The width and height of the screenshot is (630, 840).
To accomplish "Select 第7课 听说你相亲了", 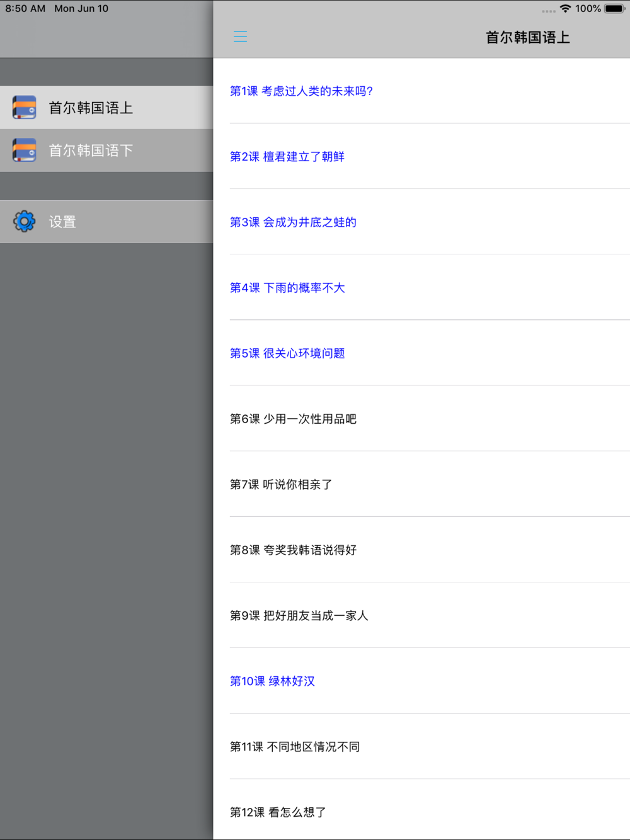I will 421,484.
